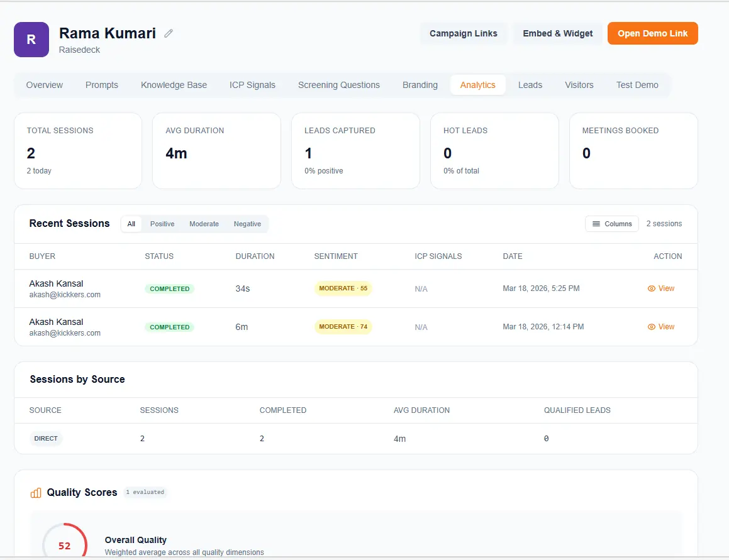Viewport: 729px width, 560px height.
Task: Open the Visitors tab
Action: [x=579, y=85]
